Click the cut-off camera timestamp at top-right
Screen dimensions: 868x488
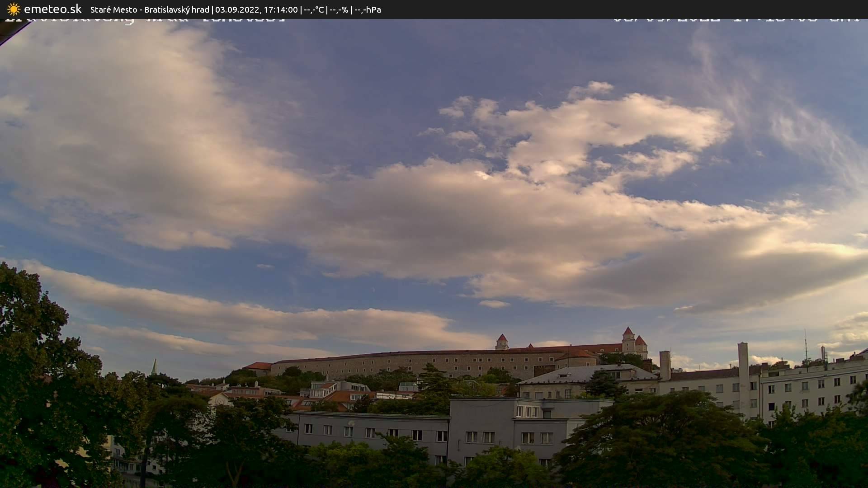coord(736,20)
